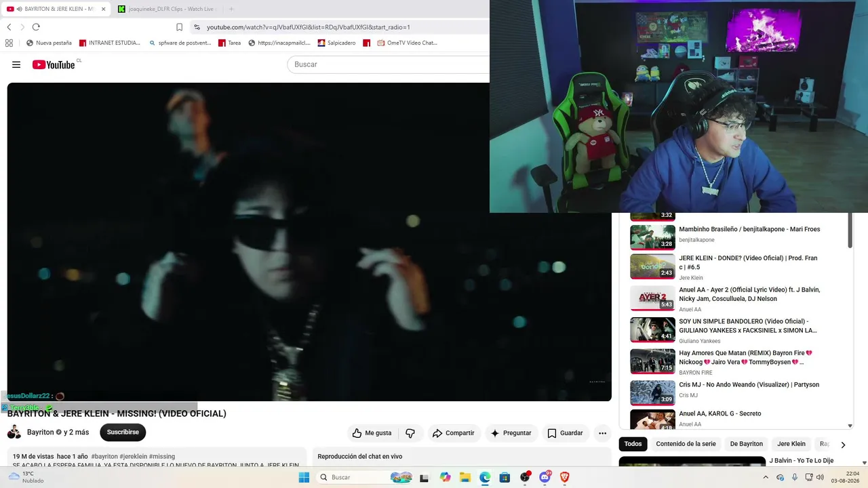
Task: Open the INTRANET ESTUDIA... bookmark
Action: pyautogui.click(x=110, y=43)
